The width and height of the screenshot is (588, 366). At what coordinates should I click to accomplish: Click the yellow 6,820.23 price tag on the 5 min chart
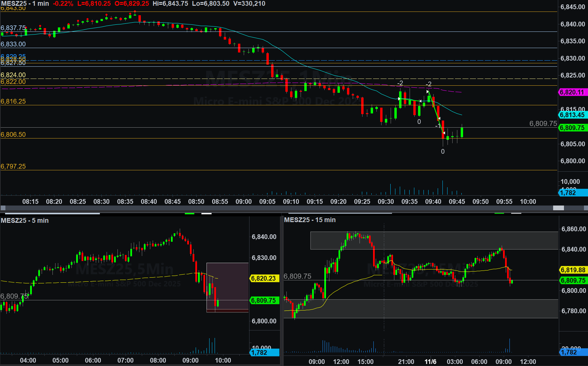[263, 278]
